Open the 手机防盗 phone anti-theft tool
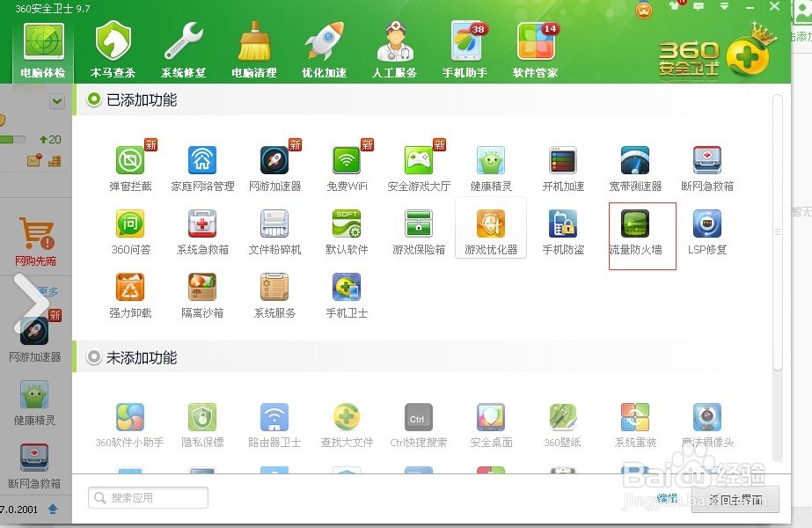Image resolution: width=812 pixels, height=528 pixels. 563,231
